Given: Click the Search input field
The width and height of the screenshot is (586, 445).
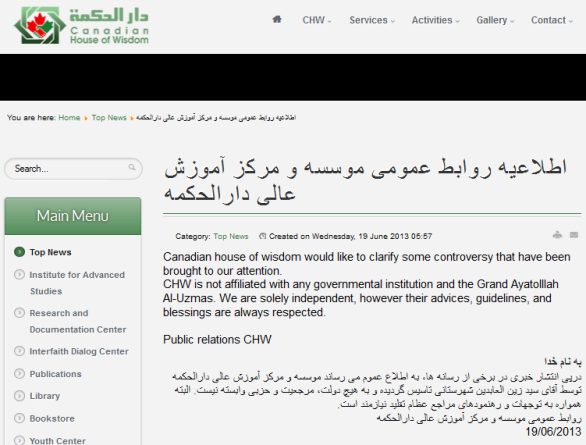Looking at the screenshot, I should pyautogui.click(x=73, y=169).
